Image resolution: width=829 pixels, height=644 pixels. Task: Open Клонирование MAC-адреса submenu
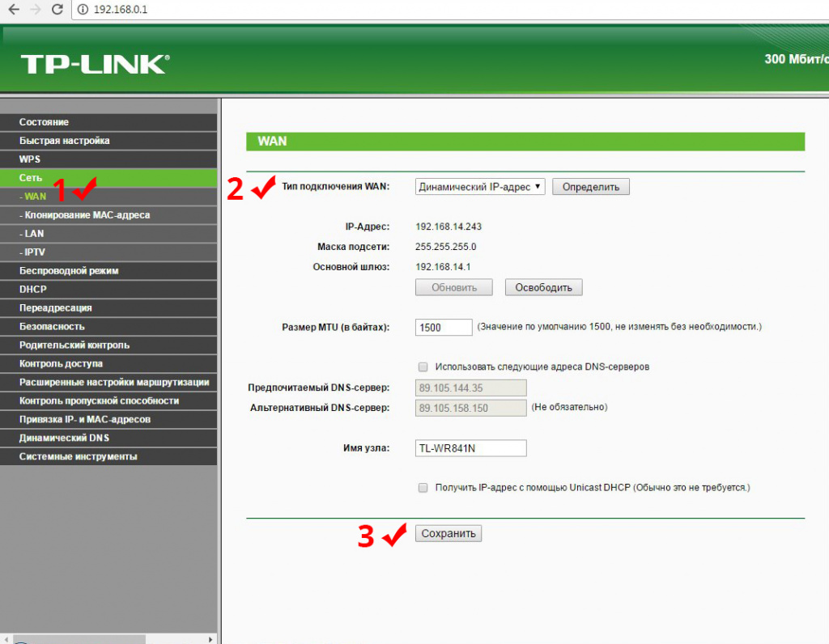pos(108,215)
